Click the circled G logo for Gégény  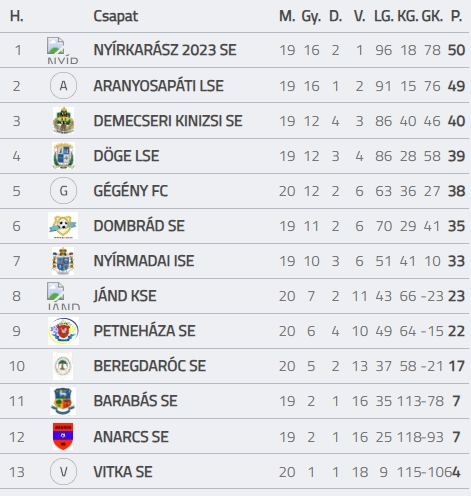[x=63, y=191]
